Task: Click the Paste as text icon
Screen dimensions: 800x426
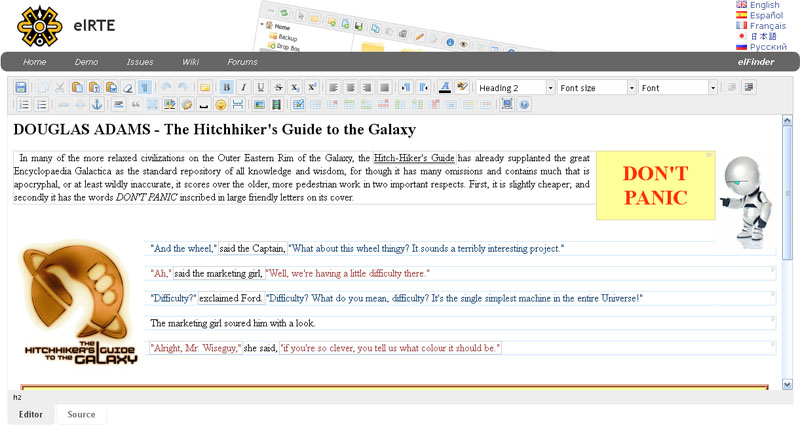Action: 94,87
